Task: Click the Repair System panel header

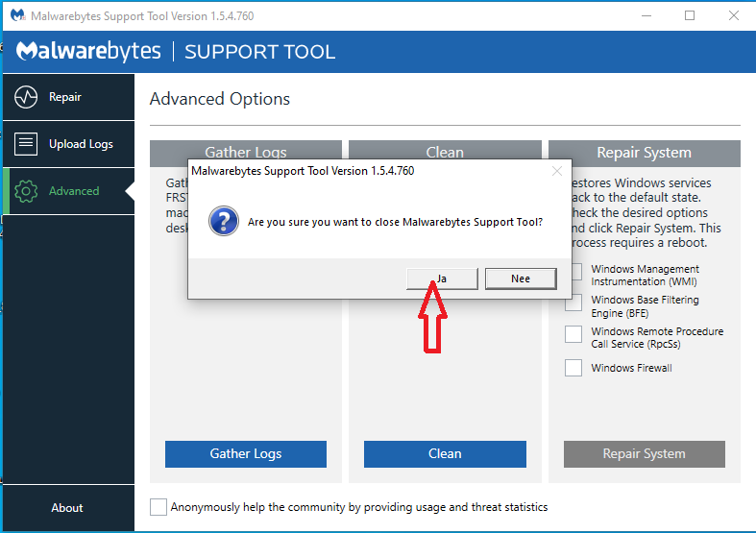Action: tap(645, 154)
